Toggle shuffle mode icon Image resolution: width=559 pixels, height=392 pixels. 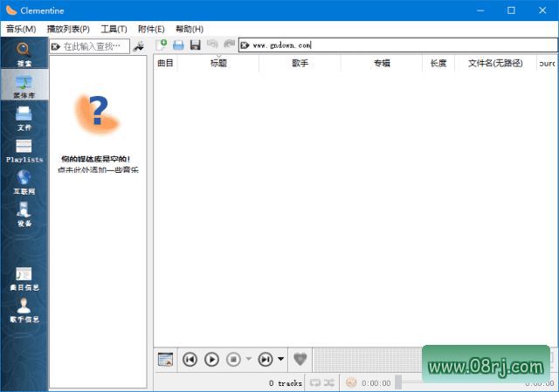click(328, 382)
